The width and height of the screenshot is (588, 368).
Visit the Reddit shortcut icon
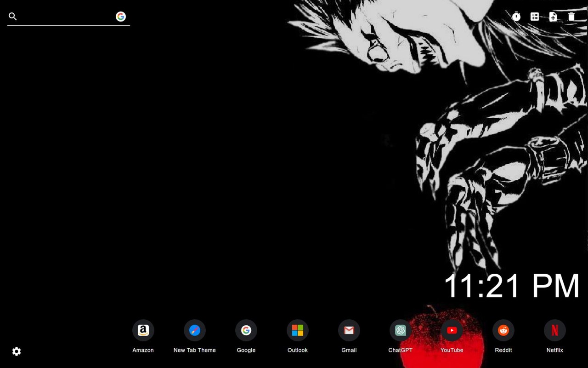tap(503, 330)
